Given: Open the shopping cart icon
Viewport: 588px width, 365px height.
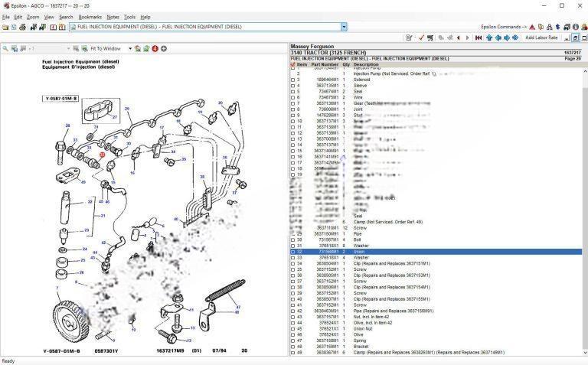Looking at the screenshot, I should (430, 37).
